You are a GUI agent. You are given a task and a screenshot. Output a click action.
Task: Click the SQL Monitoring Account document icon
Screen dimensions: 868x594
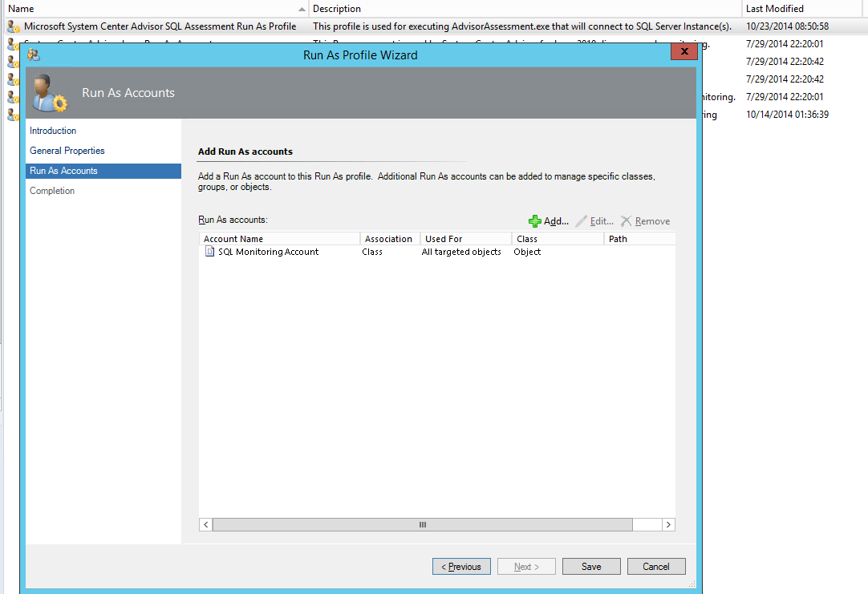[209, 251]
